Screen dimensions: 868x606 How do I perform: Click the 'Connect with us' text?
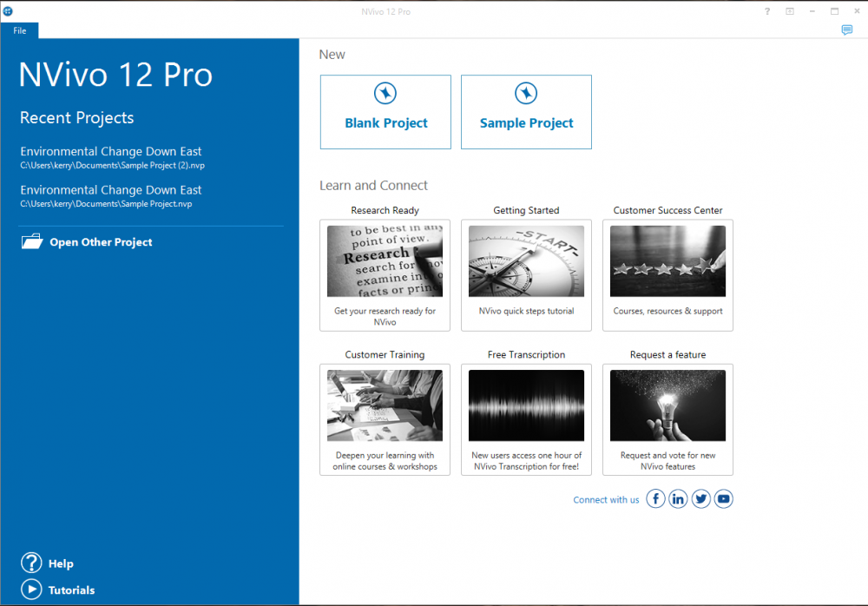(x=606, y=499)
